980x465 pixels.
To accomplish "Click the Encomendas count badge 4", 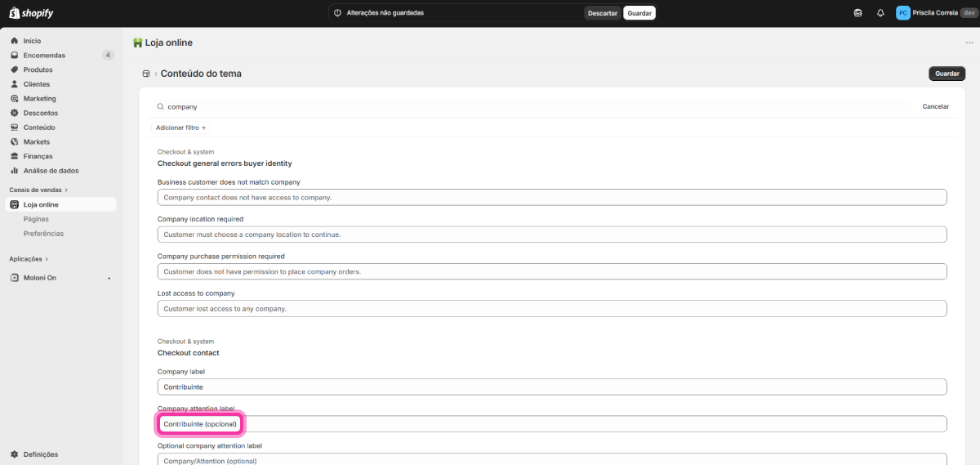I will [x=108, y=56].
